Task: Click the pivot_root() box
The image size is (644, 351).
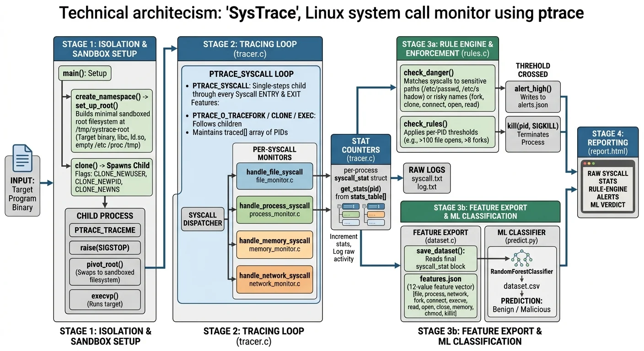Action: coord(105,271)
